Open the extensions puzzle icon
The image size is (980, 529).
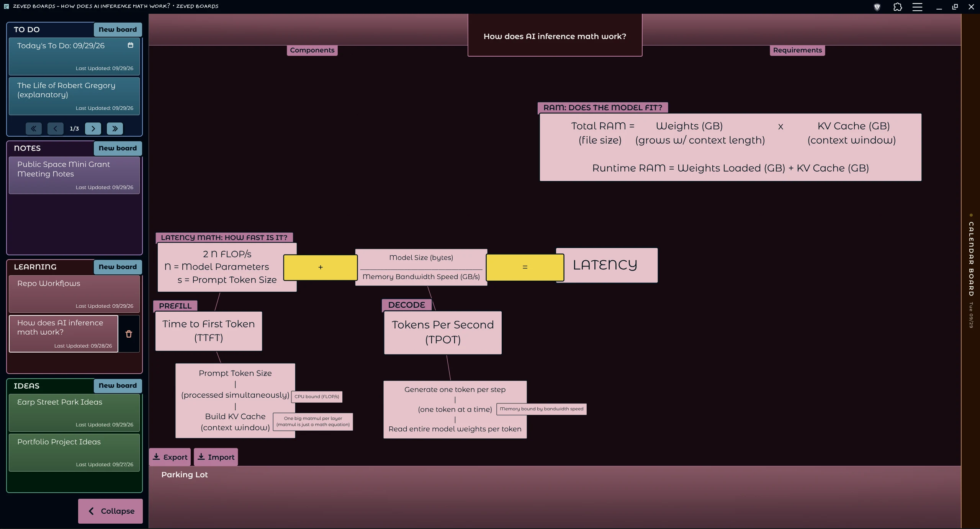coord(897,7)
